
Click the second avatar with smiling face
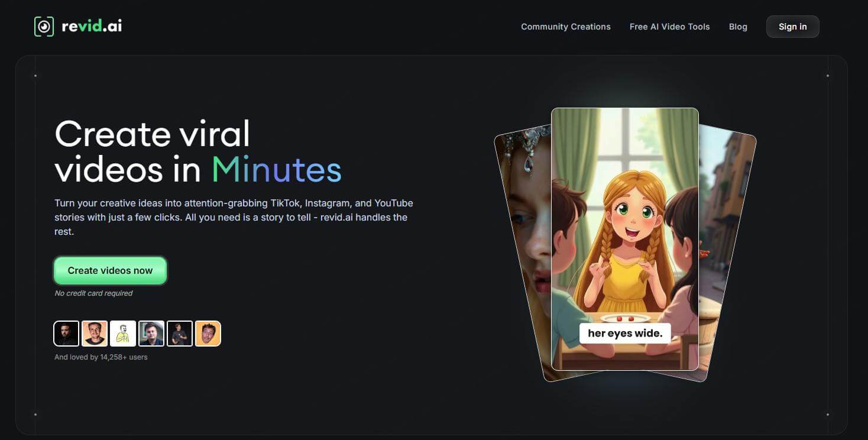95,333
